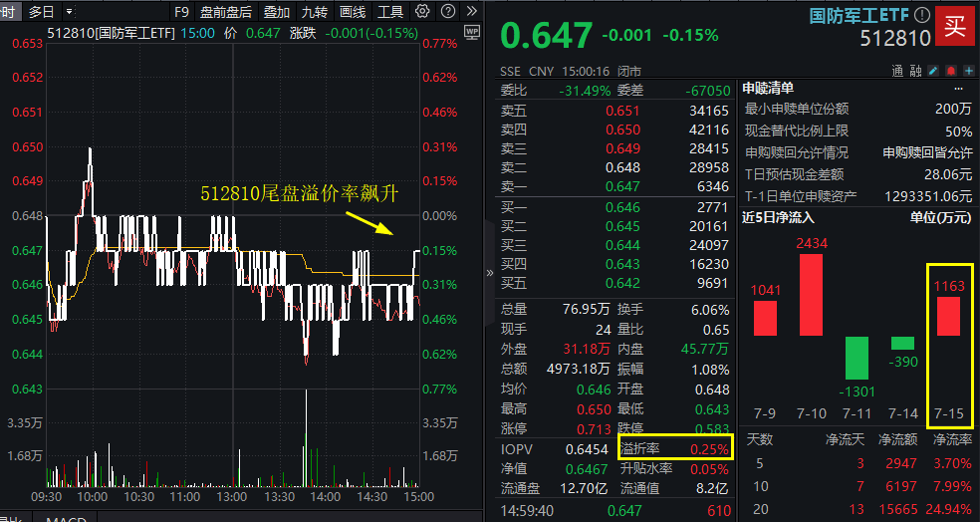Viewport: 980px width, 522px height.
Task: Click the 流通值 8.2亿 value
Action: tap(711, 489)
